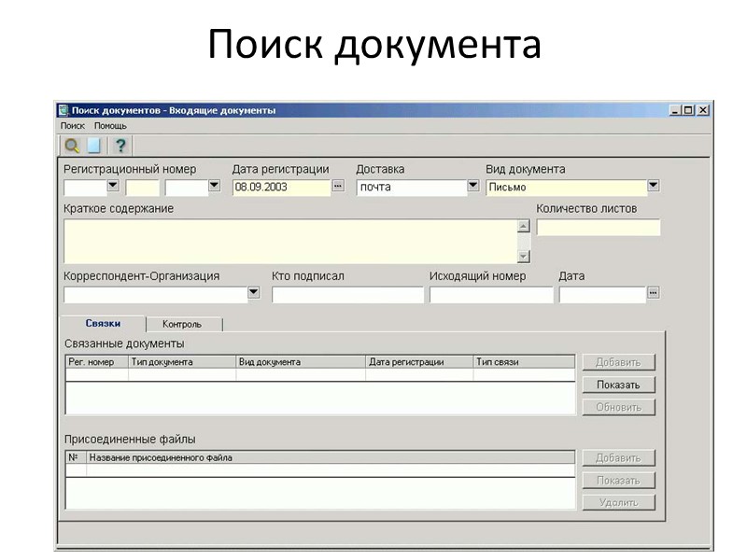Click scroll up arrow in Краткое содержание

(524, 226)
